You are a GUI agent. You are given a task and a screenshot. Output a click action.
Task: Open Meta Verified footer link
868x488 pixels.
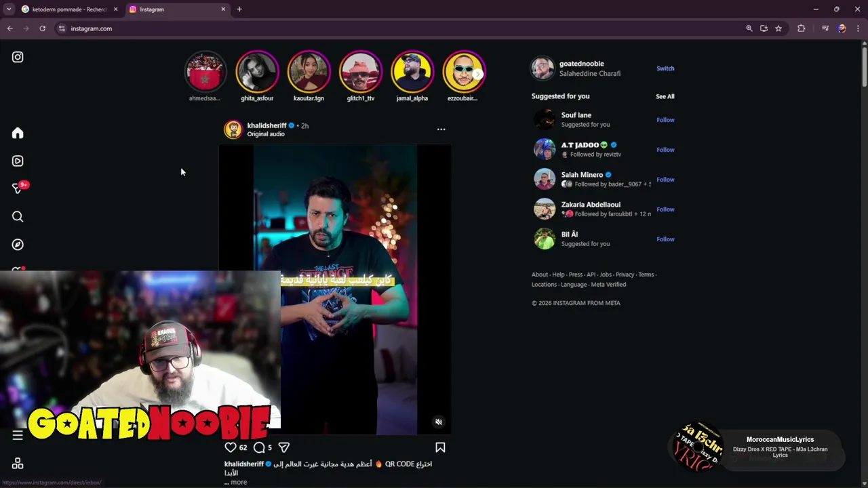pyautogui.click(x=608, y=285)
